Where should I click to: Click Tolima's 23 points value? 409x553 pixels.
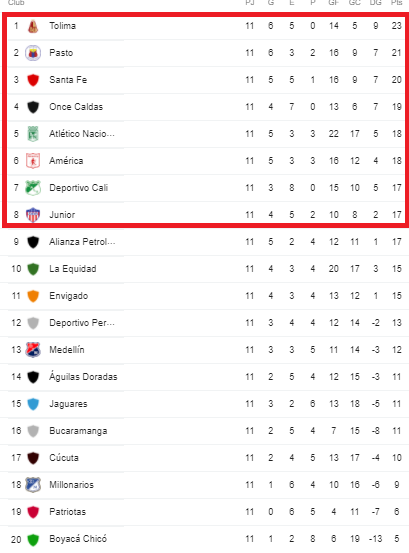click(397, 26)
